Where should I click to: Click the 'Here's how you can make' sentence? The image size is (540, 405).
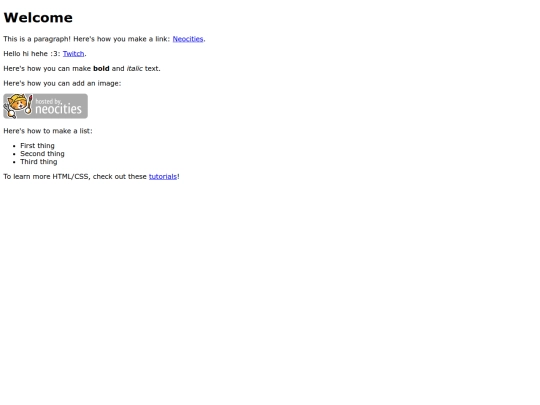[47, 69]
